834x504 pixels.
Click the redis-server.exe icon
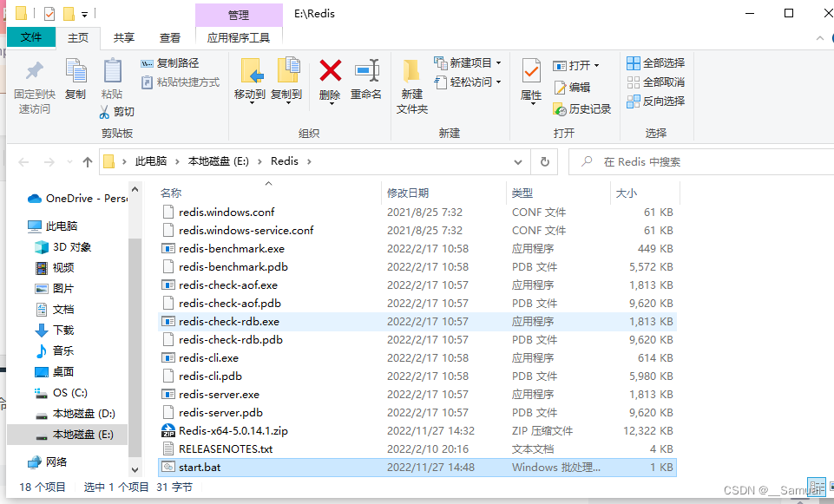[168, 395]
